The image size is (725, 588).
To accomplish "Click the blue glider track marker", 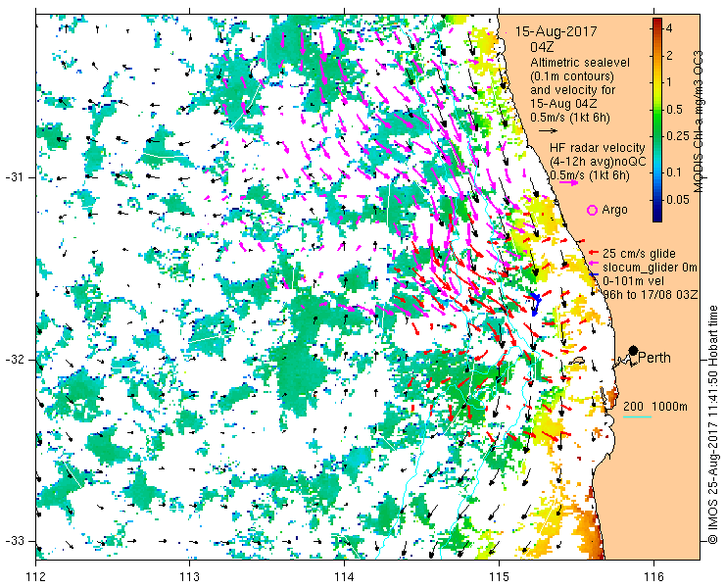I will point(536,303).
